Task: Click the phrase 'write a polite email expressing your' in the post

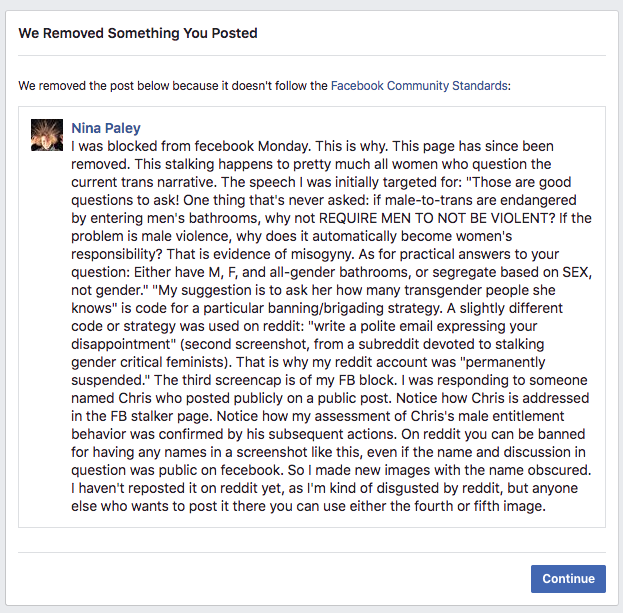Action: (422, 326)
